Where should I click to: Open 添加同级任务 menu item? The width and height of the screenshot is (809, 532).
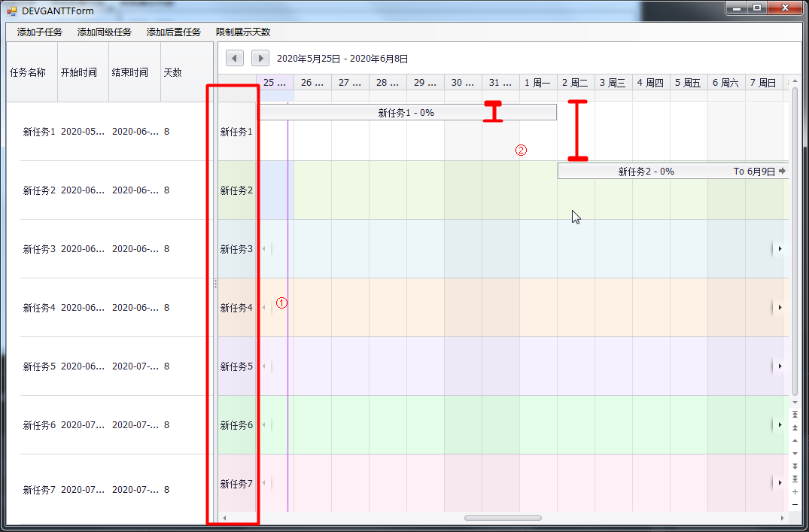[104, 32]
